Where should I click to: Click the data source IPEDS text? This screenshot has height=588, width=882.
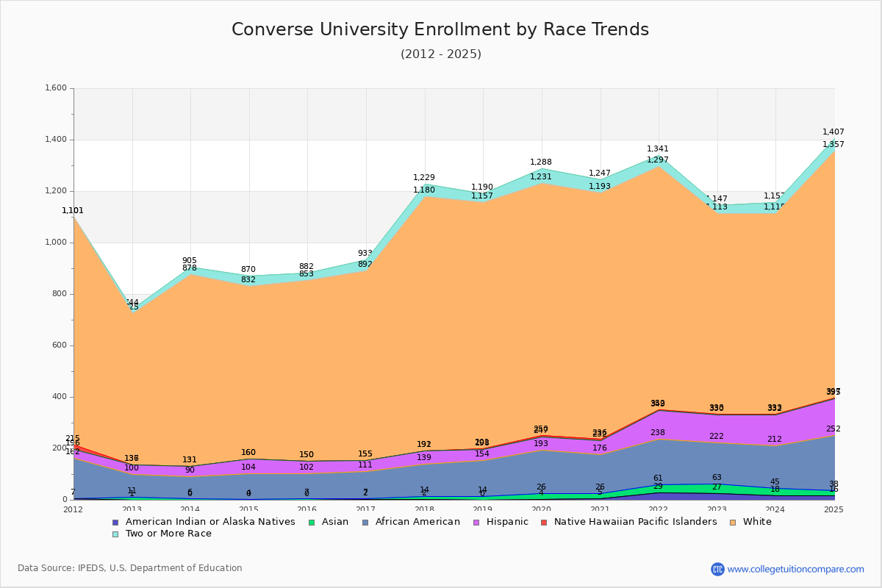tap(130, 568)
